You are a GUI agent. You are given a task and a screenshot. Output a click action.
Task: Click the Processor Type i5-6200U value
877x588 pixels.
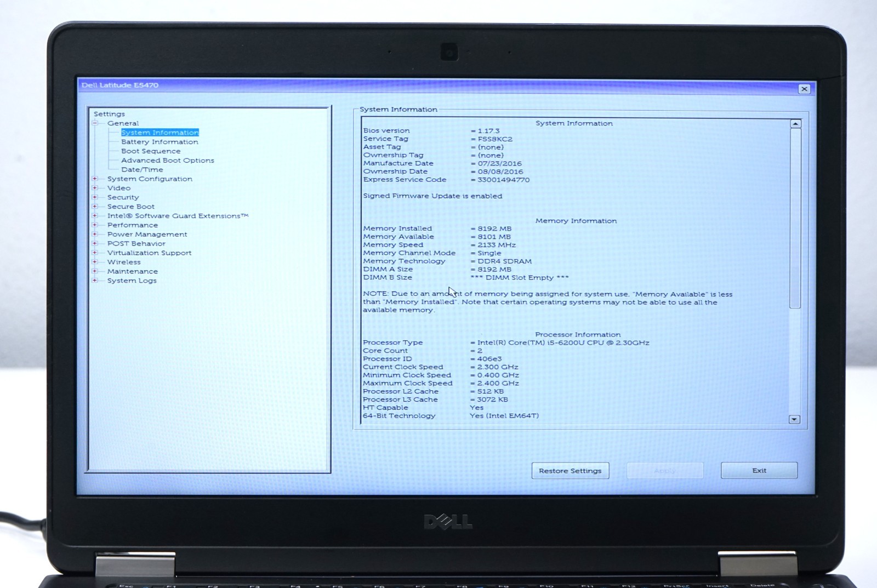(x=563, y=342)
